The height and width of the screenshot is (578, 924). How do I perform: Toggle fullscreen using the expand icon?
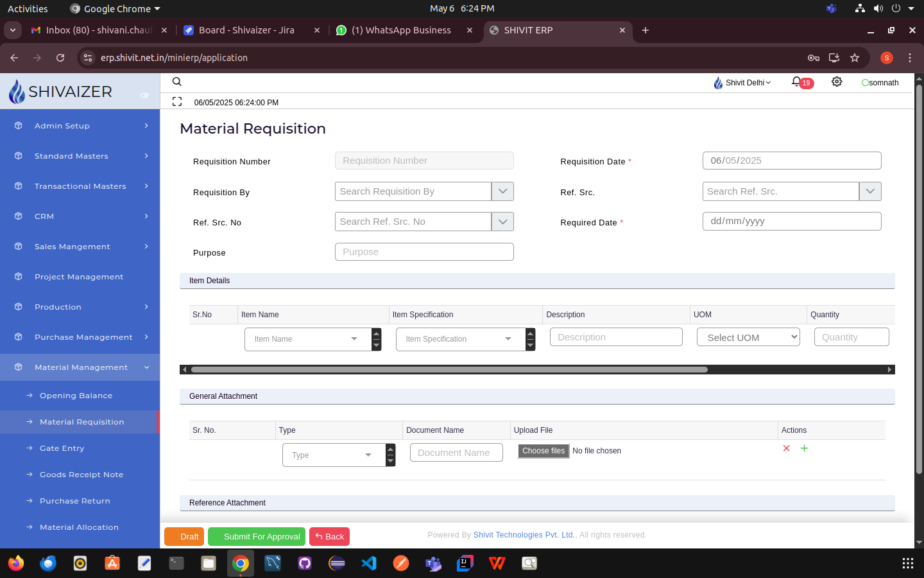pyautogui.click(x=177, y=101)
